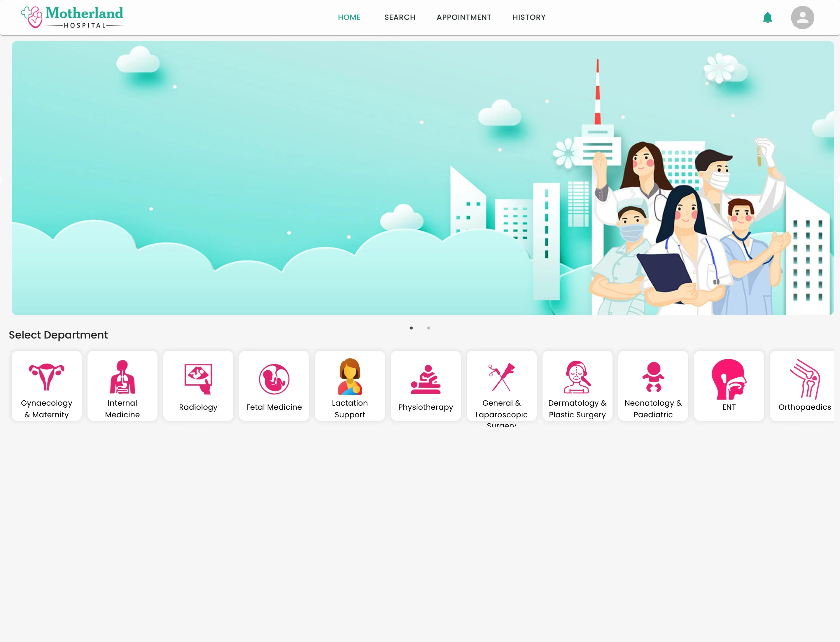Go to the HOME tab
Viewport: 840px width, 642px height.
349,18
